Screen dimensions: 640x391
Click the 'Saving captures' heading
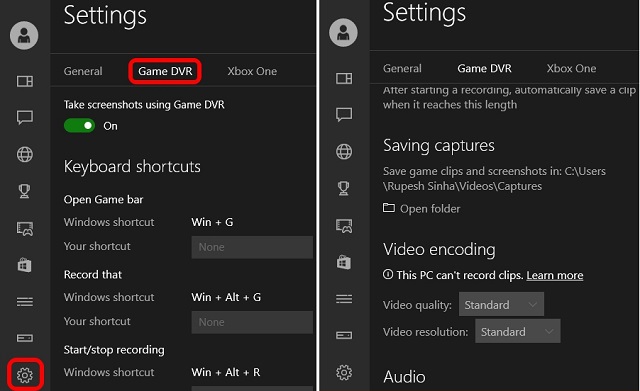pos(439,146)
